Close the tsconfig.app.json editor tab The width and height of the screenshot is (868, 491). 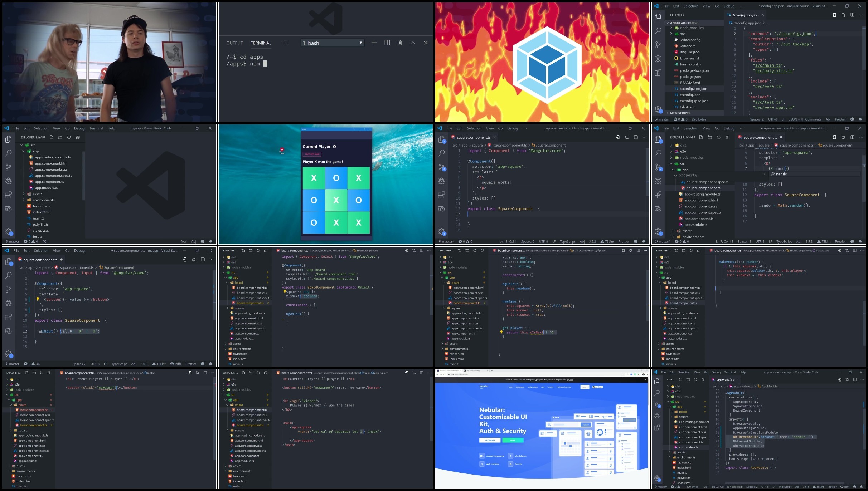tap(763, 15)
